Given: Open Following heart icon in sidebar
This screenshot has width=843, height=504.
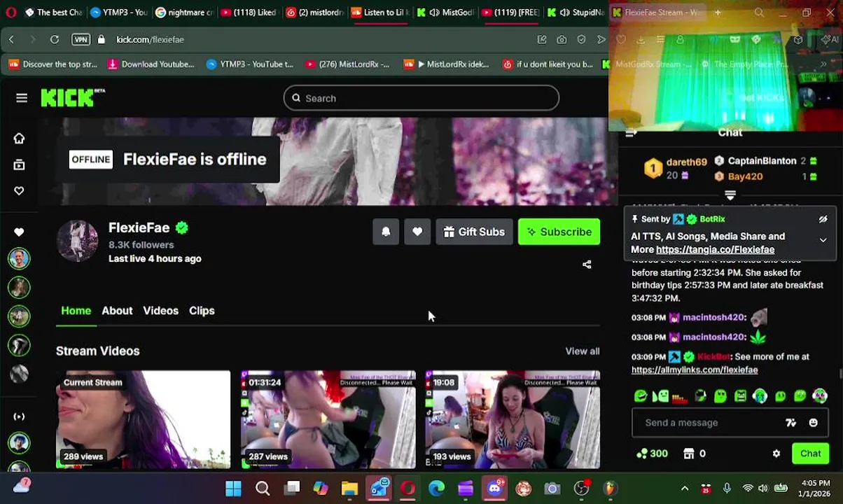Looking at the screenshot, I should point(19,191).
